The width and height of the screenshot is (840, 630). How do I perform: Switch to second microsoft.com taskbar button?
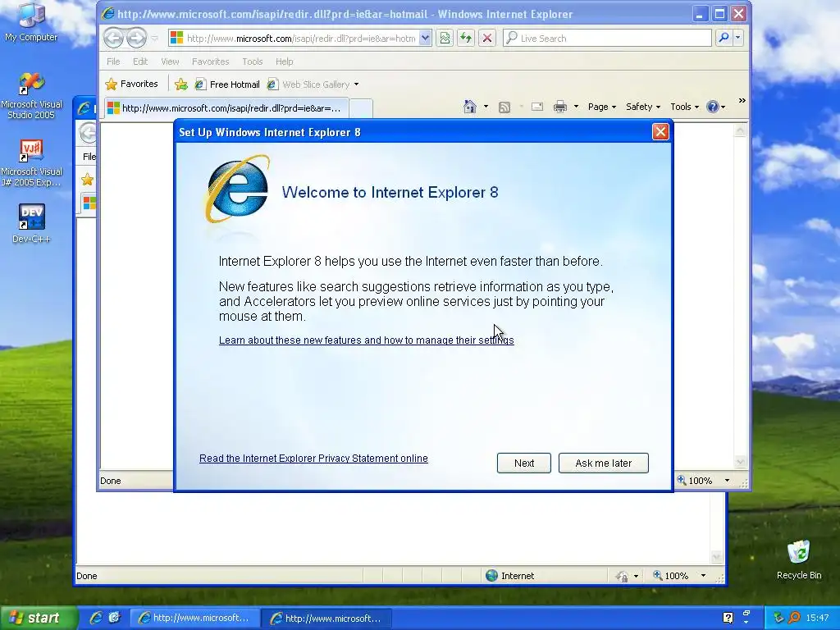326,618
